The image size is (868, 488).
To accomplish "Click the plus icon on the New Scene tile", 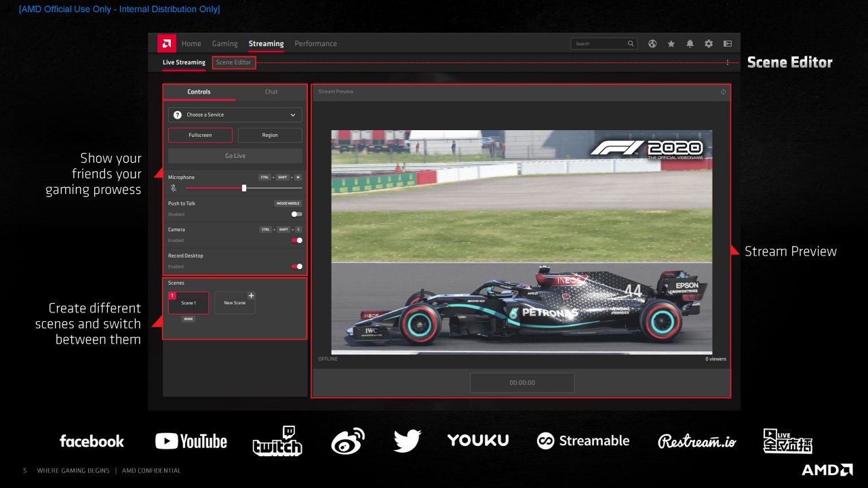I will pos(251,296).
